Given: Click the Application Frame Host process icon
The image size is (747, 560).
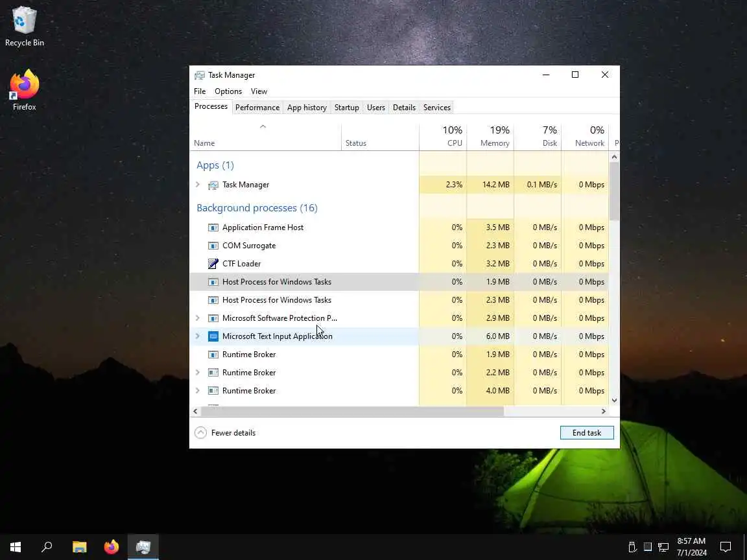Looking at the screenshot, I should [x=213, y=227].
